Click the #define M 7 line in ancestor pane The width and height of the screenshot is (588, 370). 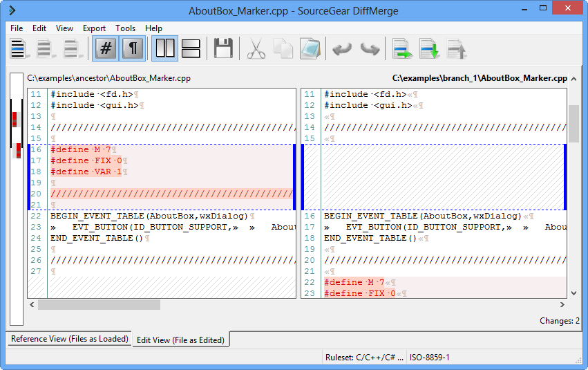click(x=80, y=149)
